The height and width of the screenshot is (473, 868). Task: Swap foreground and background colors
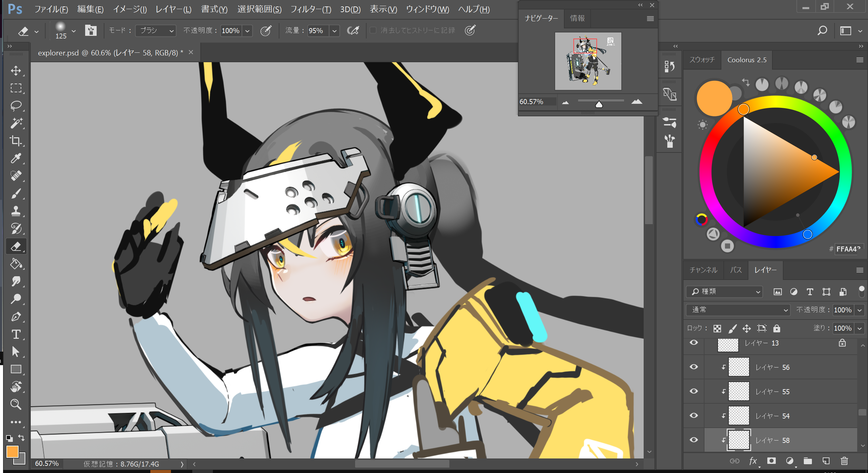(x=21, y=438)
